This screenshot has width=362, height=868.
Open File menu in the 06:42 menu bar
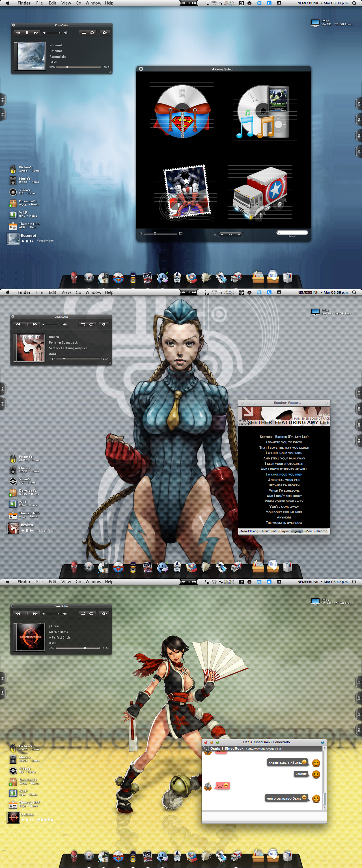click(40, 582)
